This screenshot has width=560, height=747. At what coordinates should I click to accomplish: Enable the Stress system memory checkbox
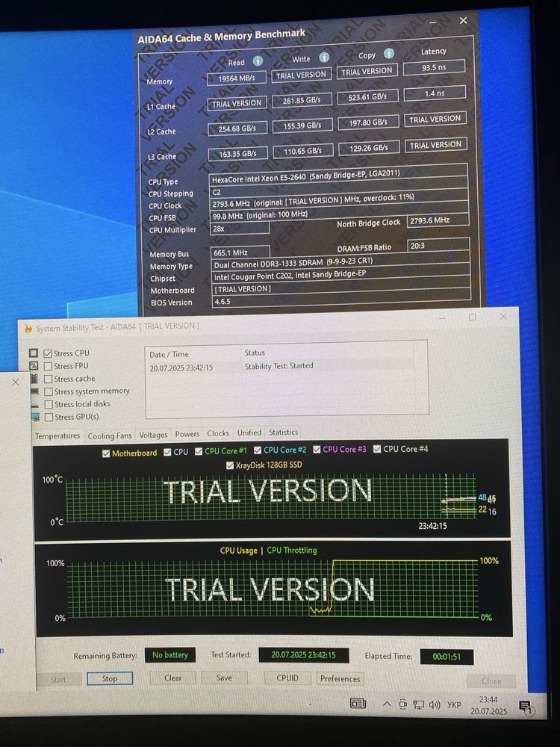click(x=49, y=391)
